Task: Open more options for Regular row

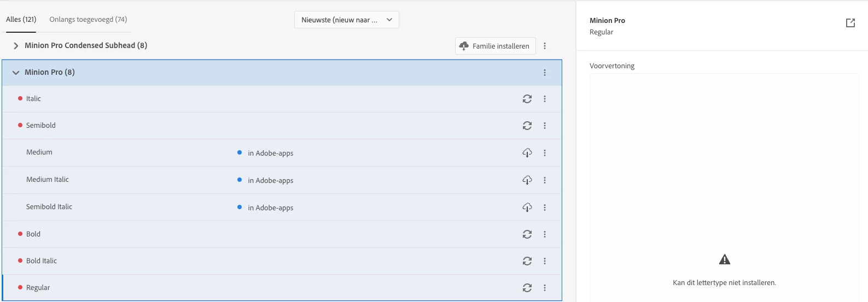Action: [x=545, y=288]
